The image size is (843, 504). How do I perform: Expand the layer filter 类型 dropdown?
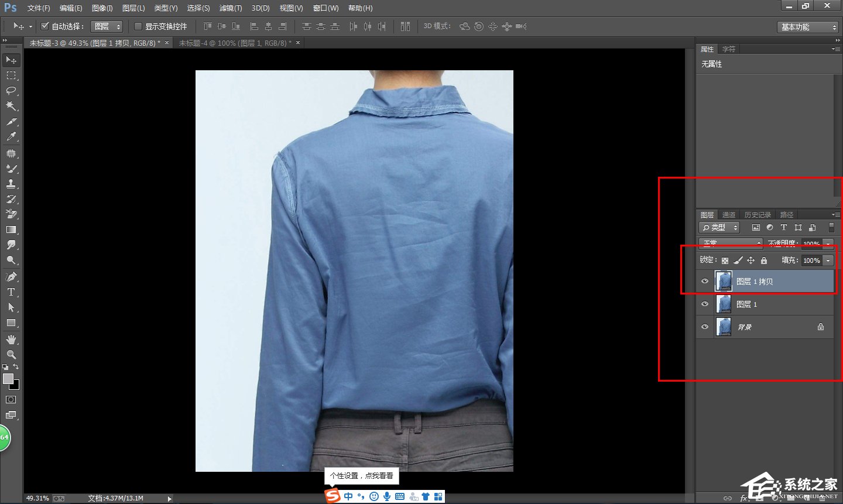coord(719,227)
